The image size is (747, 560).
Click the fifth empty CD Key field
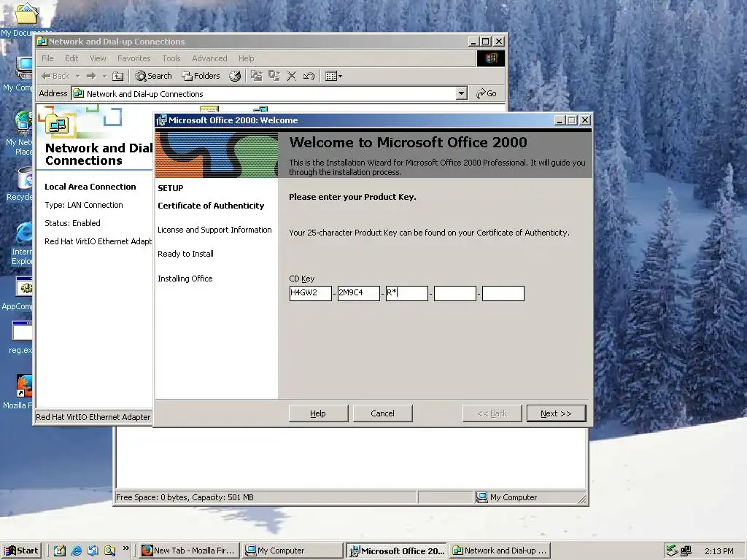coord(503,293)
